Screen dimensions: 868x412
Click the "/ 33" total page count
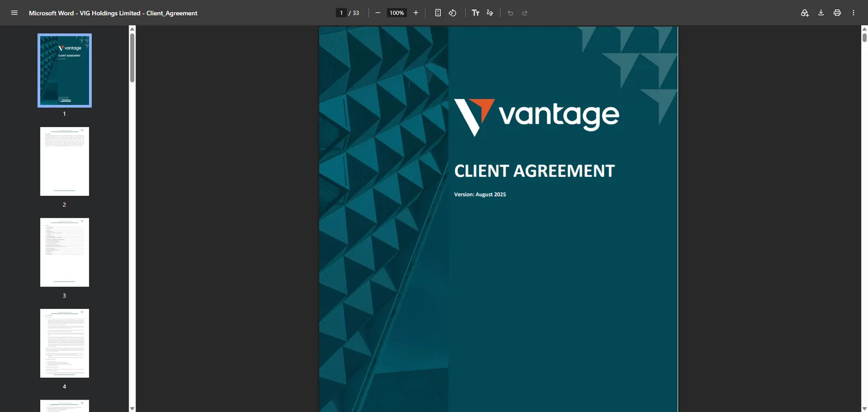(x=354, y=13)
